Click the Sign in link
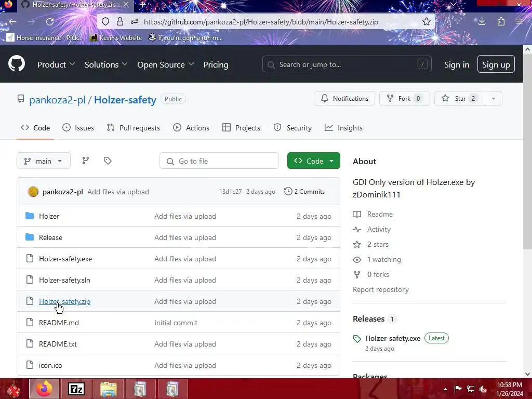The width and height of the screenshot is (532, 399). 457,64
